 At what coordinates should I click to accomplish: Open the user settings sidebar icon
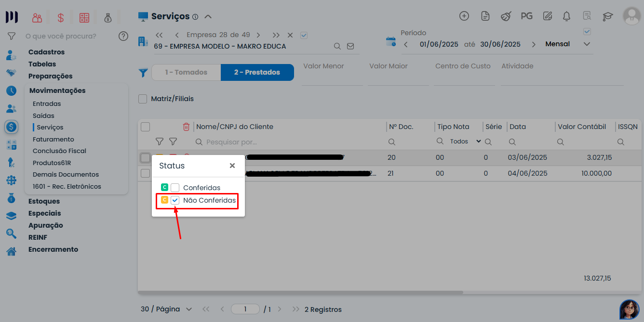point(11,55)
